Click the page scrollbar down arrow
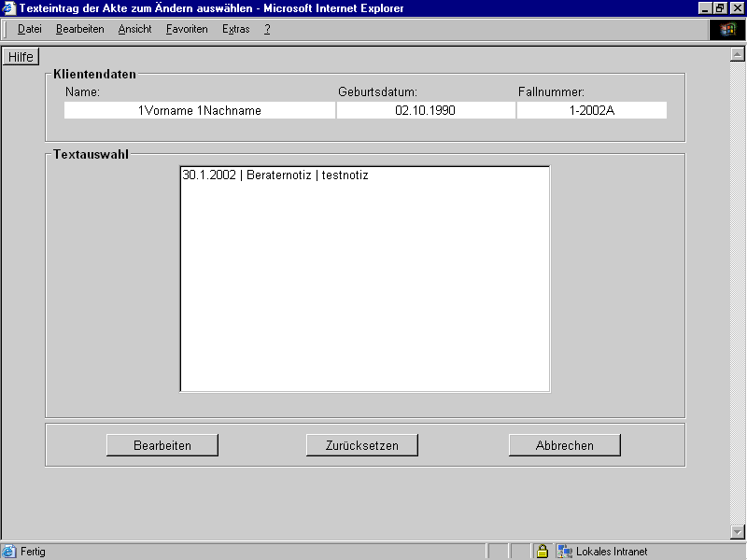The image size is (747, 560). 737,532
